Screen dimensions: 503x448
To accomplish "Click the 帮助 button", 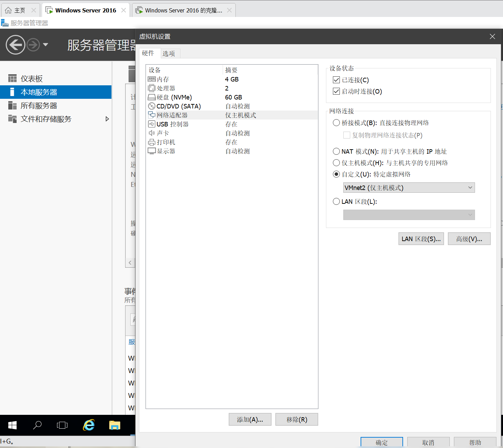I will click(475, 442).
